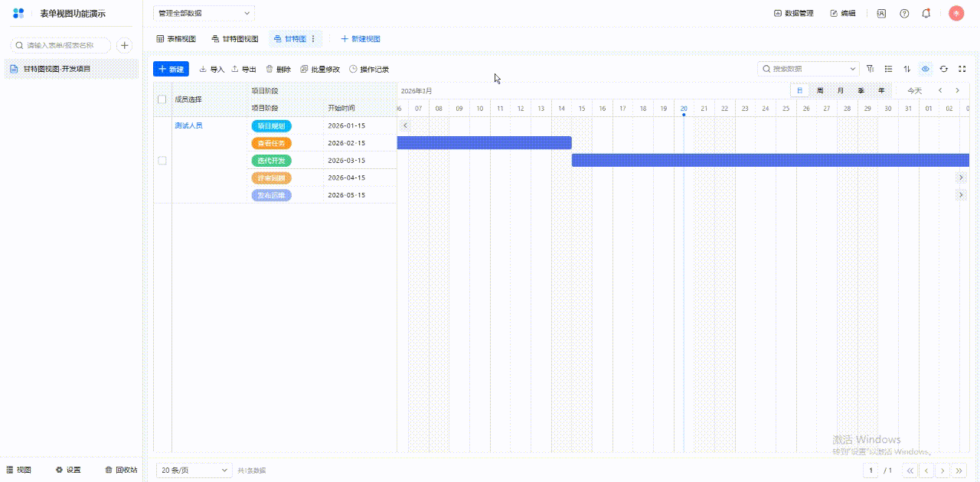The width and height of the screenshot is (980, 482).
Task: Enter fullscreen mode for the Gantt view
Action: click(x=962, y=69)
